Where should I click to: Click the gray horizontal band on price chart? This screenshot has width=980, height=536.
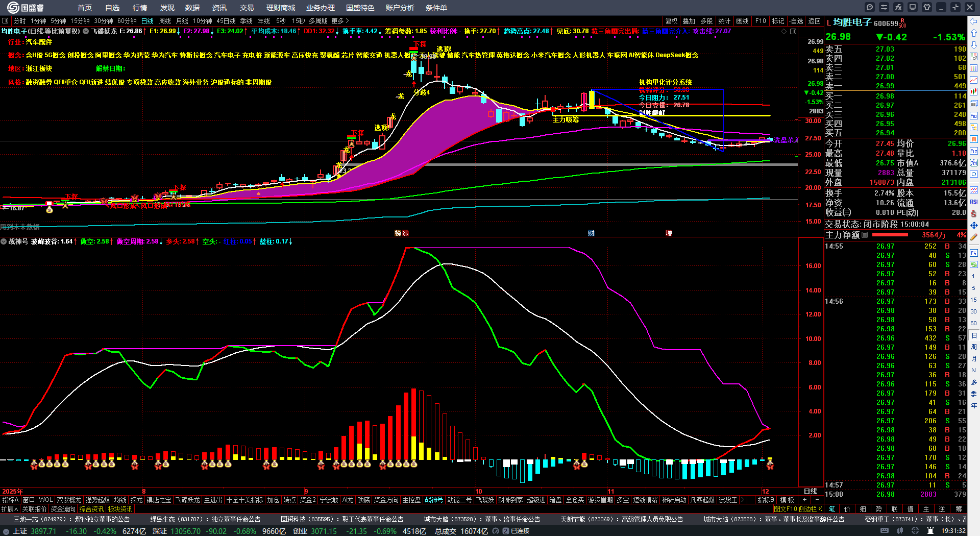click(611, 164)
